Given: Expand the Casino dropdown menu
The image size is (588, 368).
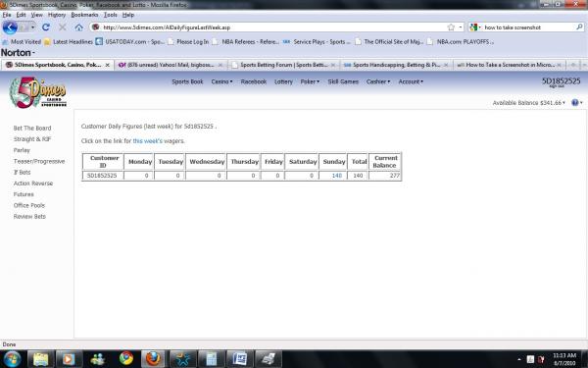Looking at the screenshot, I should [221, 81].
